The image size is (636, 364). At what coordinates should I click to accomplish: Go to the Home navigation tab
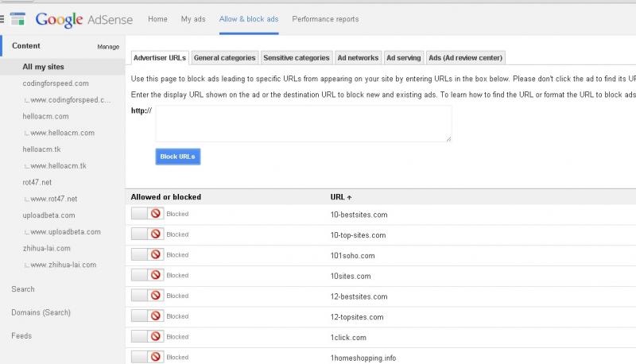pos(157,19)
